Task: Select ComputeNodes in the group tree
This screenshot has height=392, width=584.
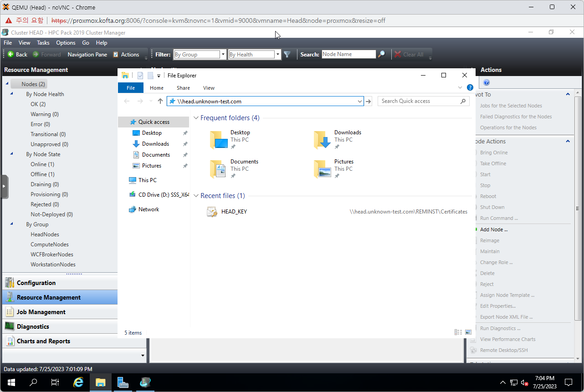Action: (x=50, y=244)
